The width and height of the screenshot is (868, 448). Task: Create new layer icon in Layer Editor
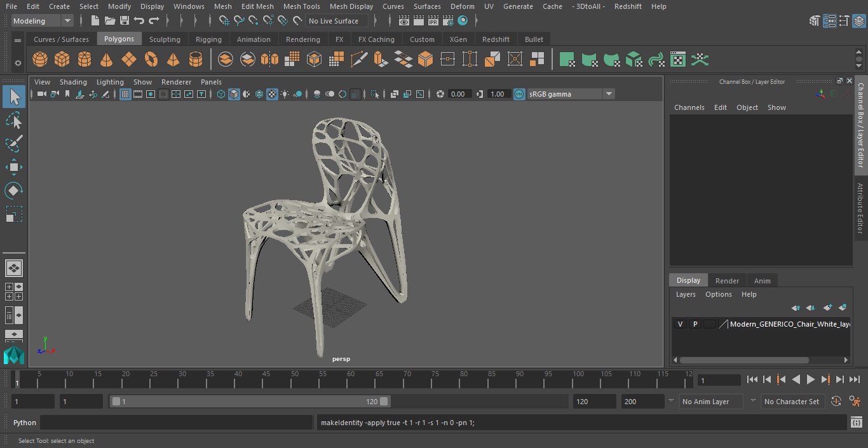[827, 308]
